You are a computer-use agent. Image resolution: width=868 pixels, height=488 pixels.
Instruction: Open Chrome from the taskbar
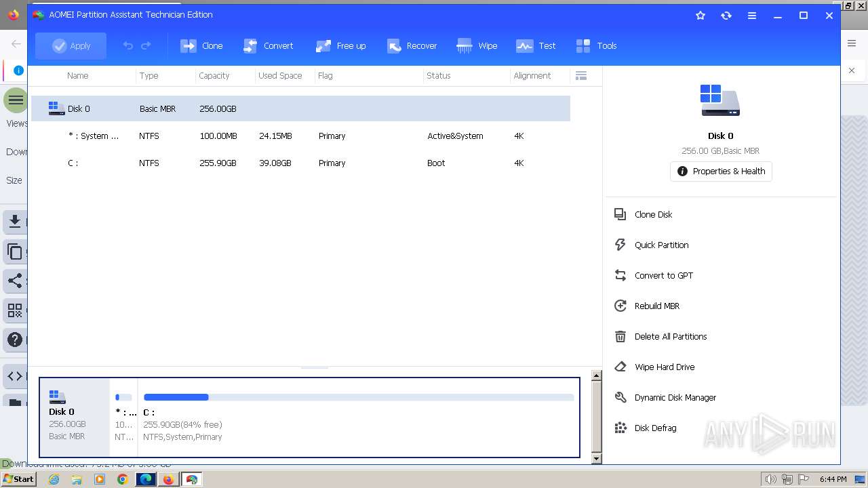pyautogui.click(x=122, y=479)
